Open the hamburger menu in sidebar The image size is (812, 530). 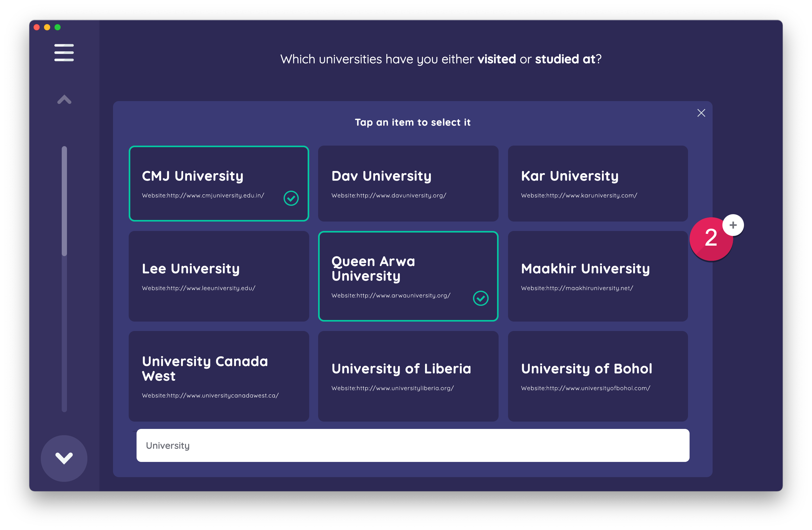click(64, 53)
